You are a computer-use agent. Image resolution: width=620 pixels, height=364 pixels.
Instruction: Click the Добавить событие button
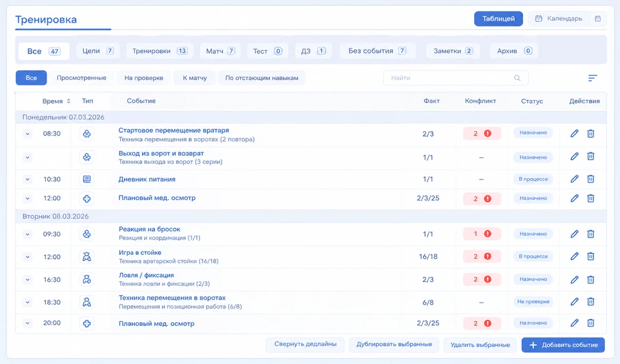pos(563,345)
